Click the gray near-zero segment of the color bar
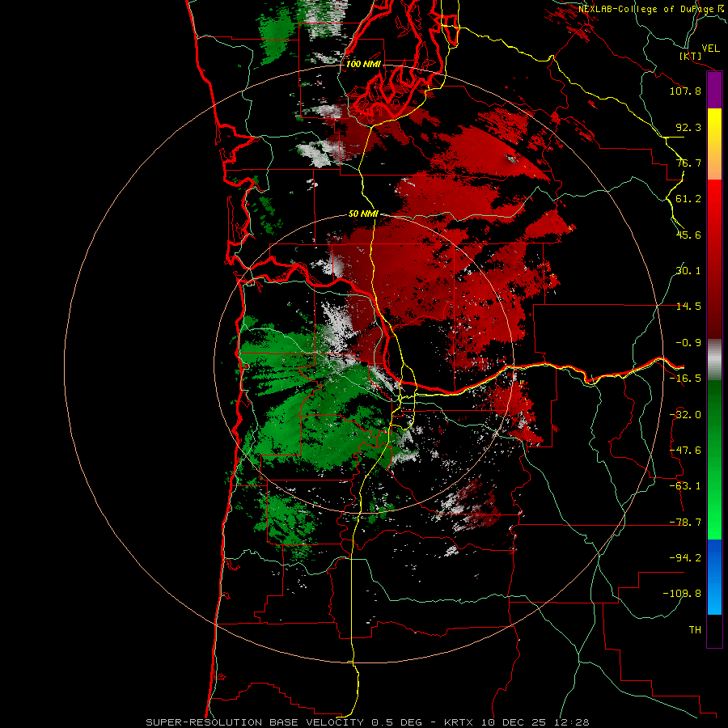The width and height of the screenshot is (728, 728). 714,359
